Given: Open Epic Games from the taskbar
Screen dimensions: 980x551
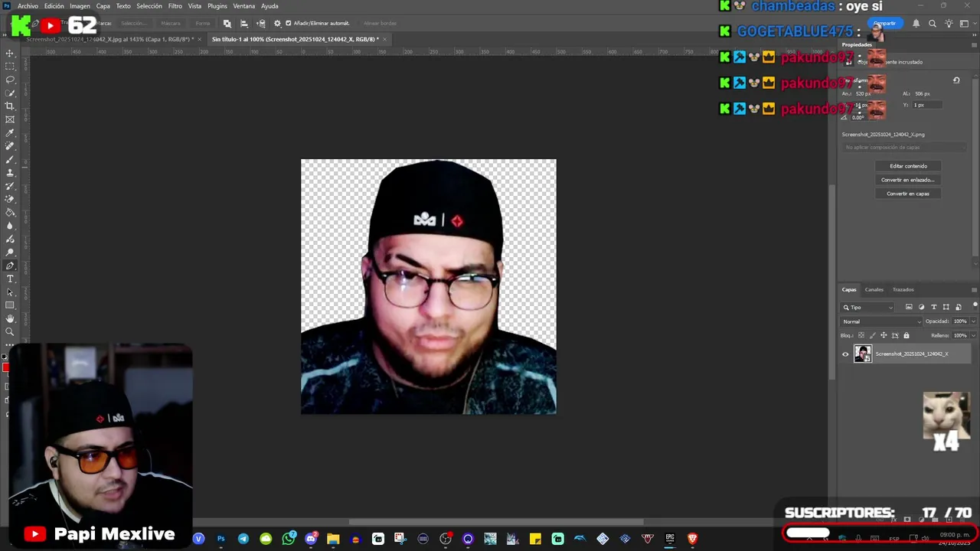Looking at the screenshot, I should pos(670,539).
